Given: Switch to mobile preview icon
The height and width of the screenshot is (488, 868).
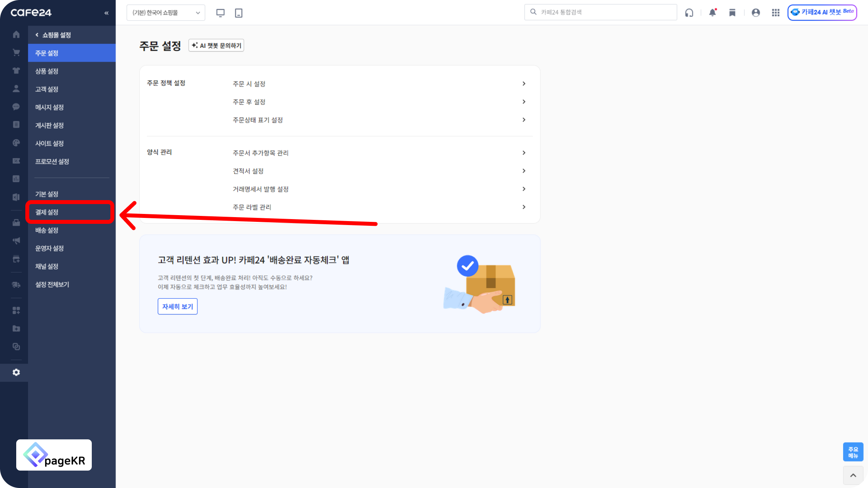Looking at the screenshot, I should click(239, 13).
